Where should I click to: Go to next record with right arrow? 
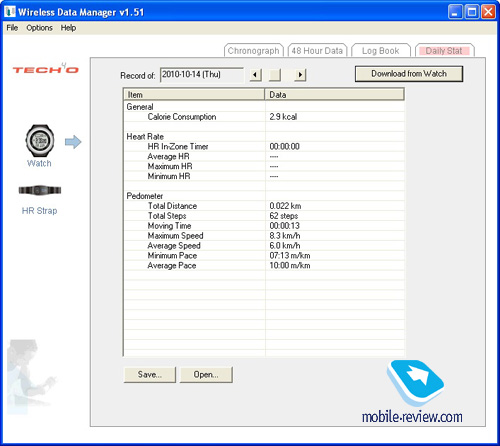tap(300, 75)
